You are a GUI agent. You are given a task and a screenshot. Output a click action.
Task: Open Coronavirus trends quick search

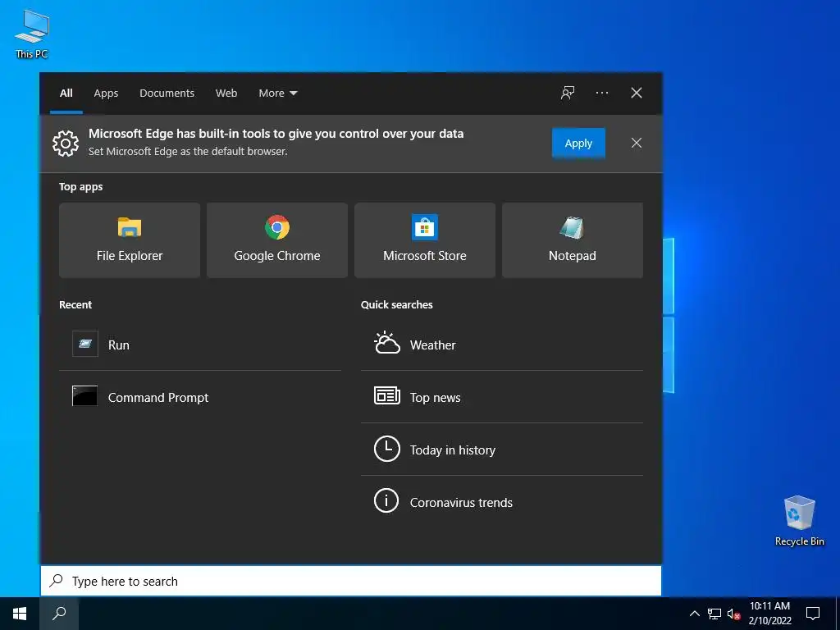pyautogui.click(x=501, y=502)
